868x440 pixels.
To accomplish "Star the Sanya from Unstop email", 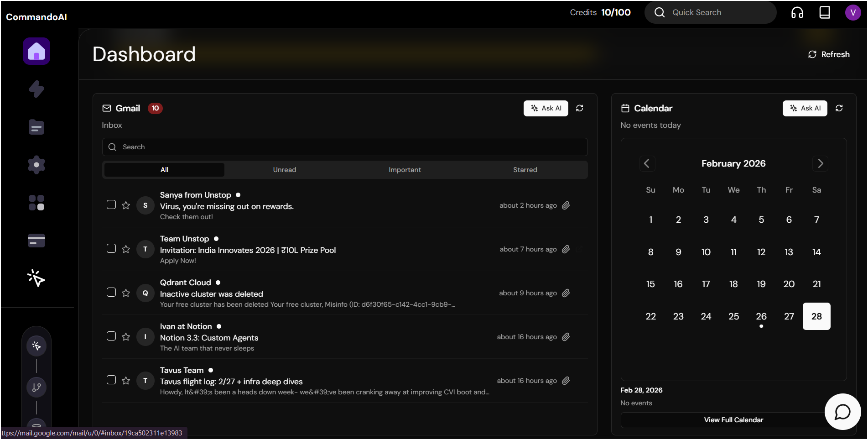I will pos(126,205).
